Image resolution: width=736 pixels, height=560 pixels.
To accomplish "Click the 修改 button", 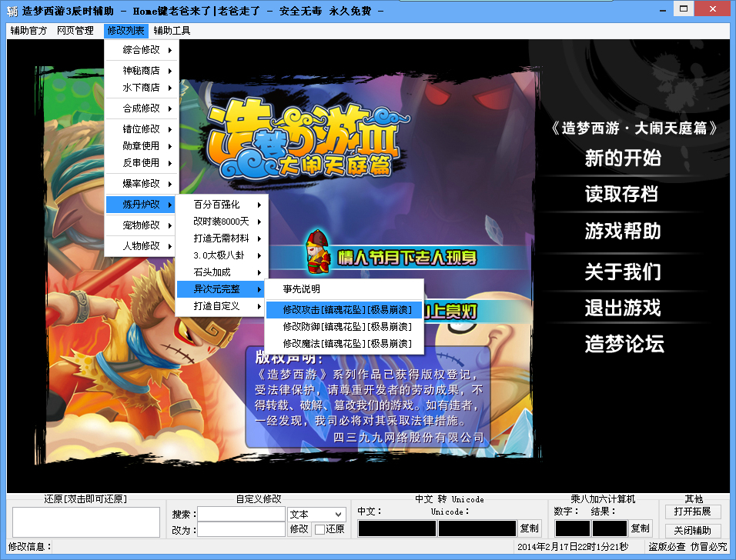I will pos(299,529).
